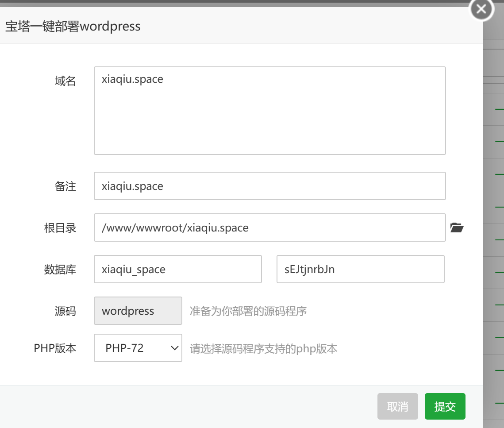
Task: Submit the form with 提交
Action: [x=445, y=406]
